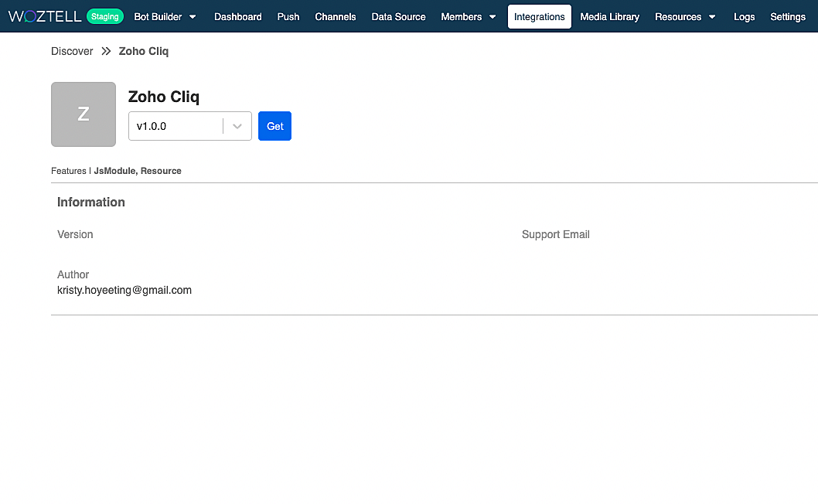The image size is (818, 504).
Task: View the Logs page
Action: tap(744, 17)
